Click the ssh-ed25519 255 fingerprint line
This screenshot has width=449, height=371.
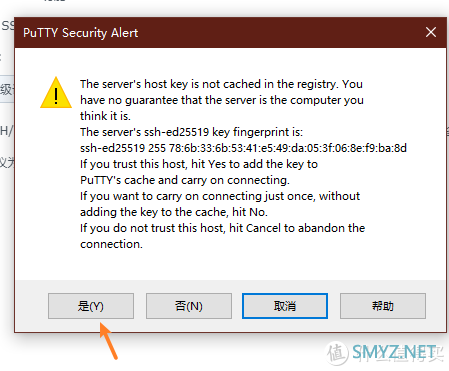tap(243, 148)
